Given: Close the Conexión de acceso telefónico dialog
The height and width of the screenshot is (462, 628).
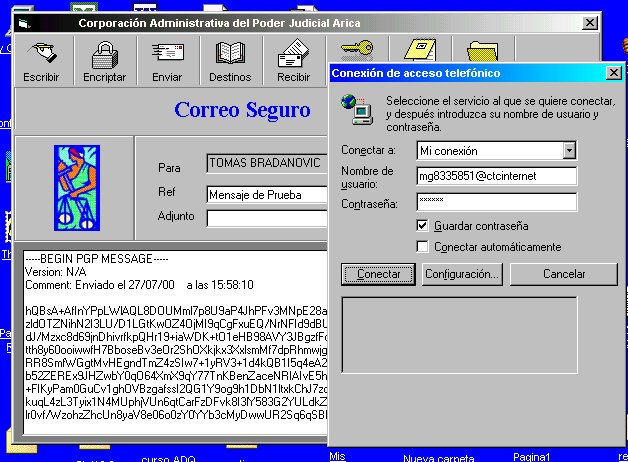Looking at the screenshot, I should click(613, 73).
